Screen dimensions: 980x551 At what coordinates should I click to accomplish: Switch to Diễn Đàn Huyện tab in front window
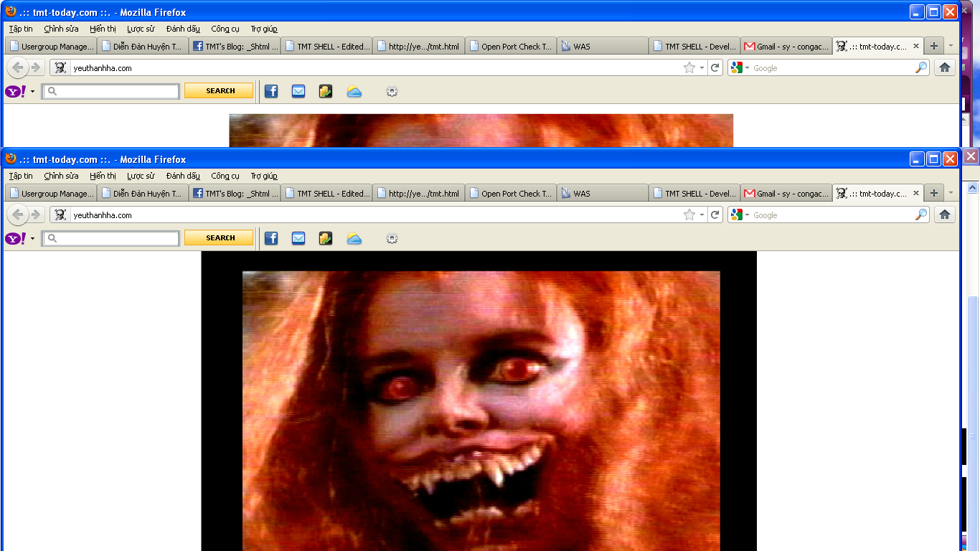pos(143,193)
